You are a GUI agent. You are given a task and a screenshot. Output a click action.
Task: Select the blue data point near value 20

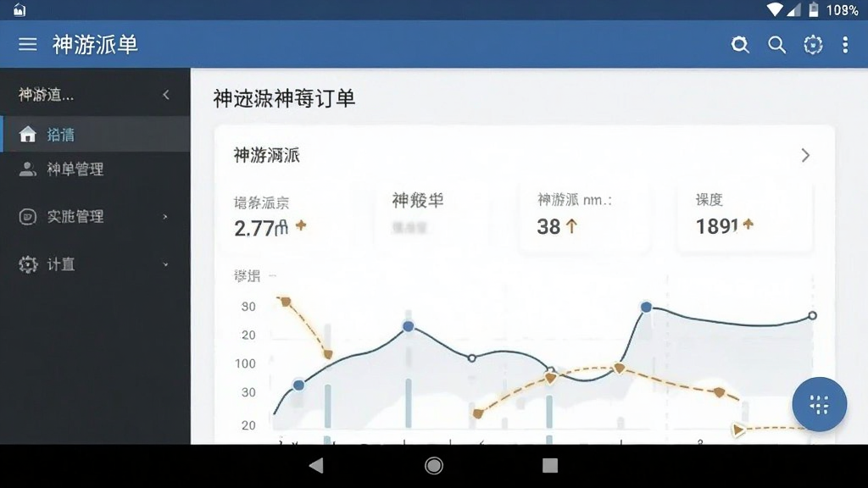coord(408,326)
